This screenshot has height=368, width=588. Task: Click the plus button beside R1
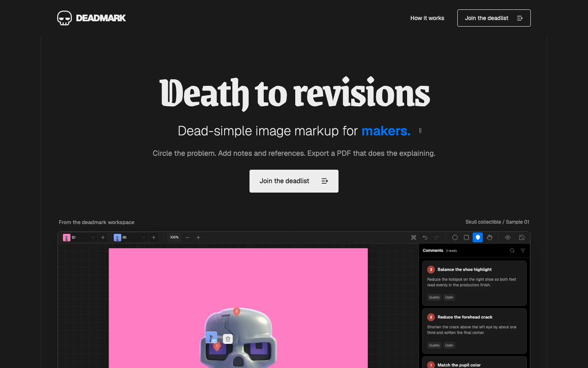tap(154, 238)
